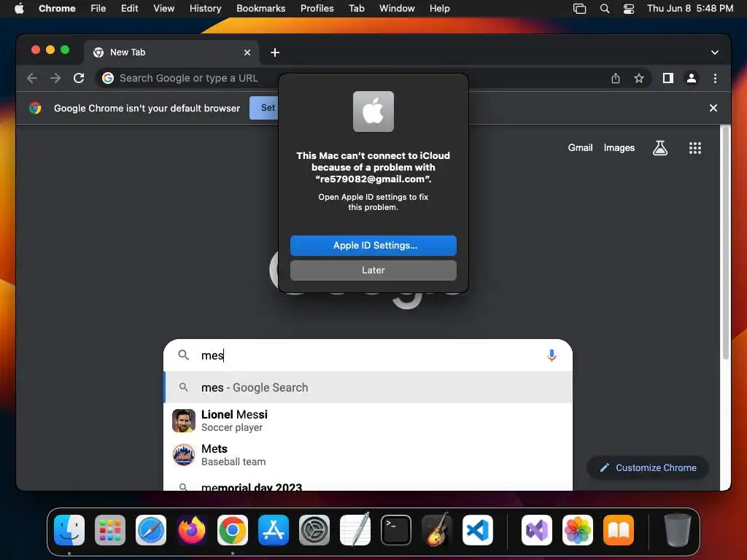
Task: Open the Profiles menu
Action: pos(317,9)
